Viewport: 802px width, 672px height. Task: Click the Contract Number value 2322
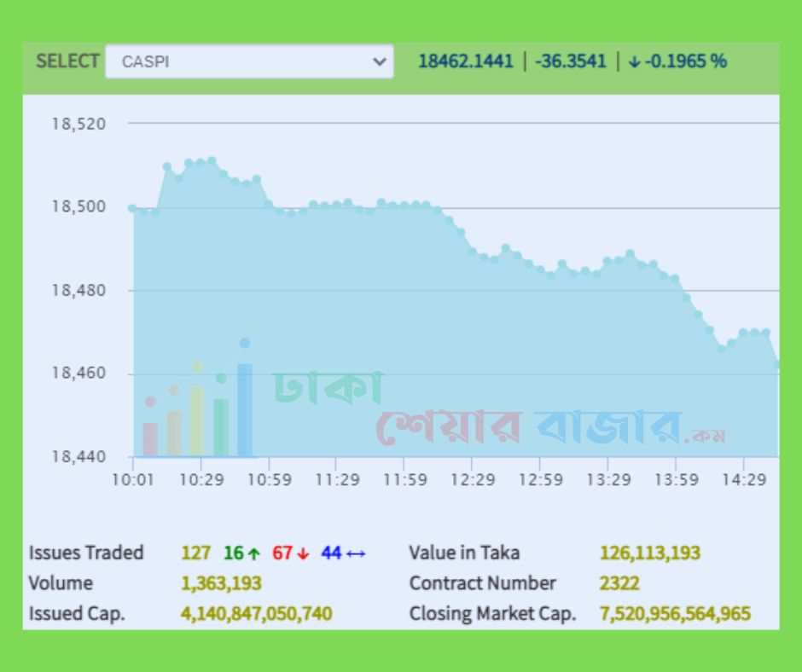(x=619, y=584)
